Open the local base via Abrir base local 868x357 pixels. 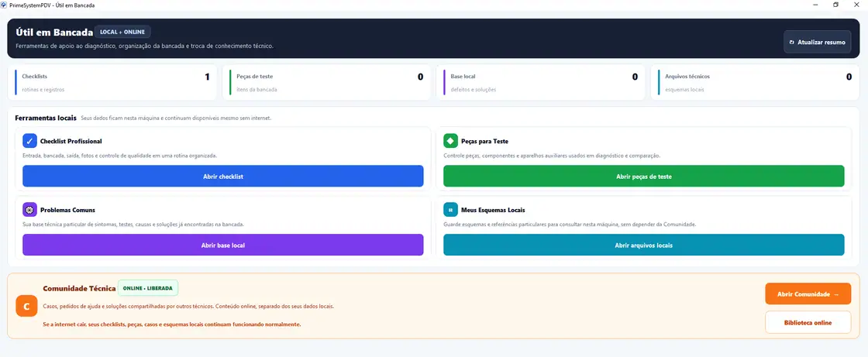click(223, 245)
